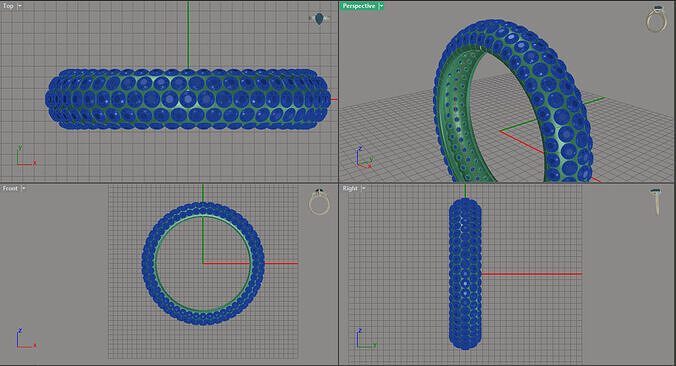This screenshot has width=676, height=366.
Task: Open the Top viewport dropdown arrow
Action: (20, 6)
